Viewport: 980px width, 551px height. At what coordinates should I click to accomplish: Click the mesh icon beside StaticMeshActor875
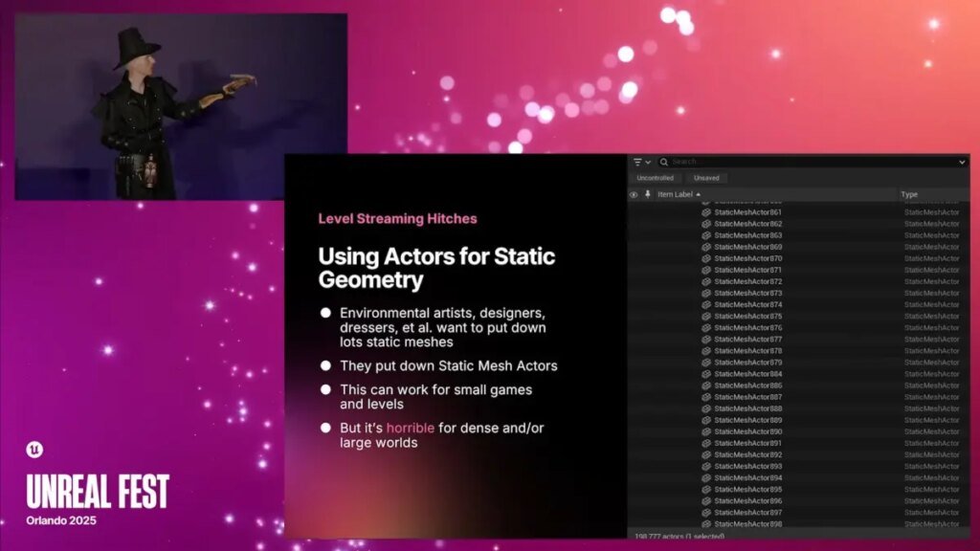click(x=706, y=316)
